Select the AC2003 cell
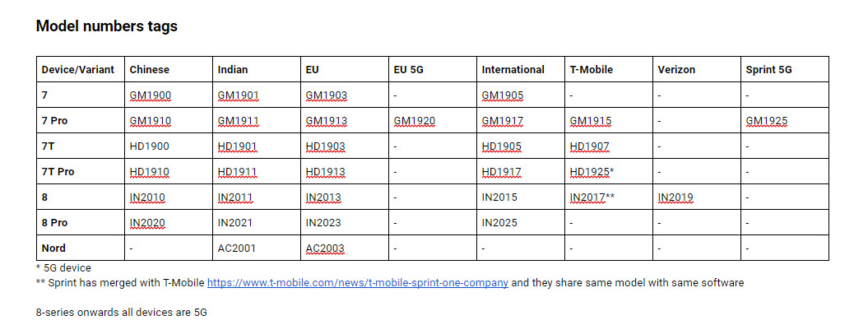This screenshot has width=868, height=325. 345,248
